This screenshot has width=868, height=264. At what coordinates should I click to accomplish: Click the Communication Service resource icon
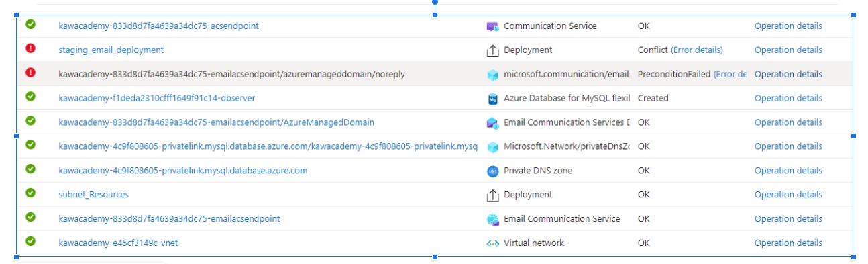492,26
